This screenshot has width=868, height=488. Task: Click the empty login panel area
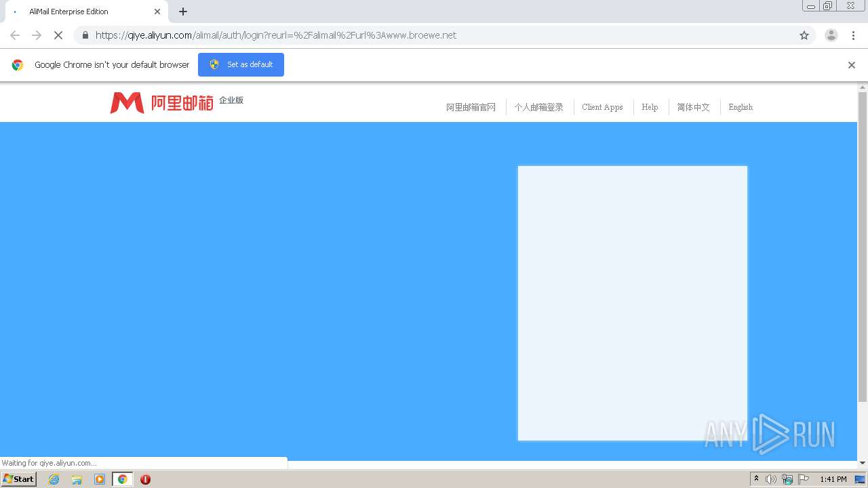pyautogui.click(x=633, y=303)
